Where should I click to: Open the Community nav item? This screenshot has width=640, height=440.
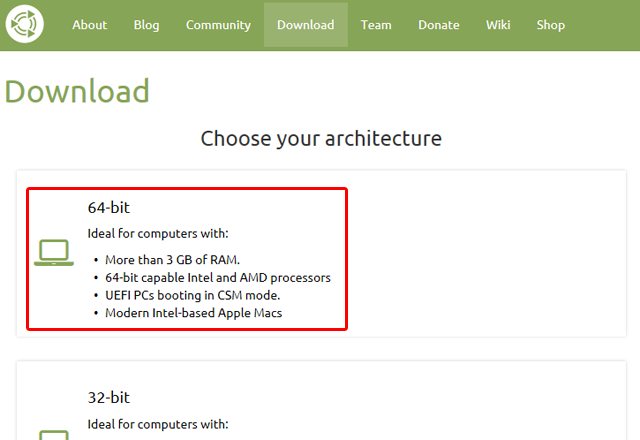[x=218, y=25]
